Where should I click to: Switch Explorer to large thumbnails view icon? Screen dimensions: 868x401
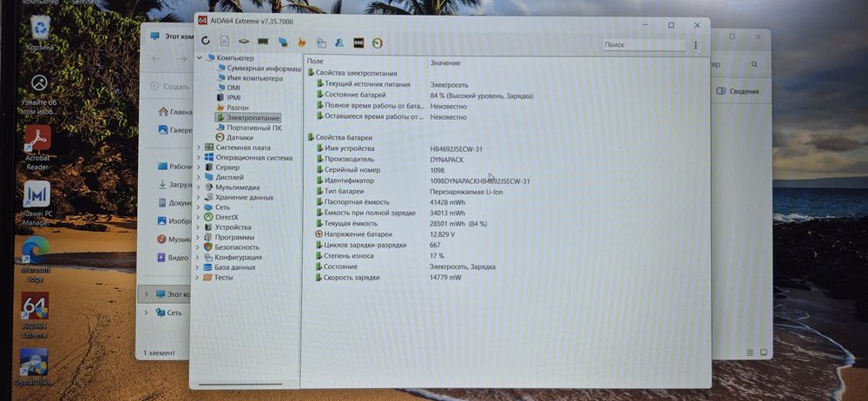763,352
